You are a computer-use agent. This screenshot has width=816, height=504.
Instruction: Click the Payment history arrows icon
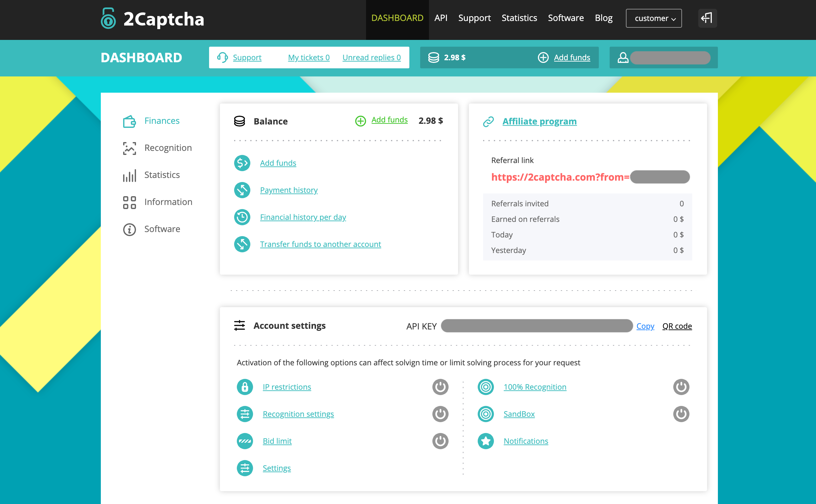(242, 190)
